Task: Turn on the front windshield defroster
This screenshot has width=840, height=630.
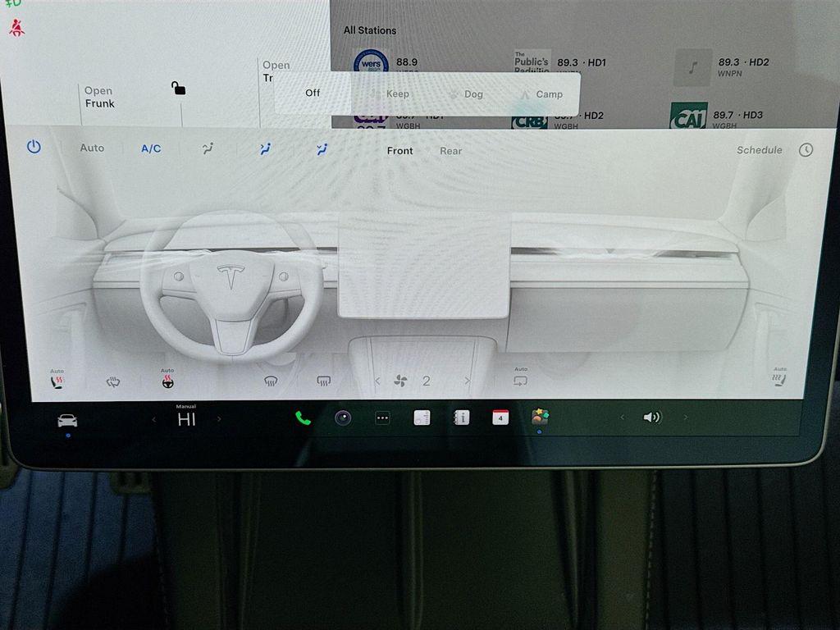Action: click(x=271, y=380)
